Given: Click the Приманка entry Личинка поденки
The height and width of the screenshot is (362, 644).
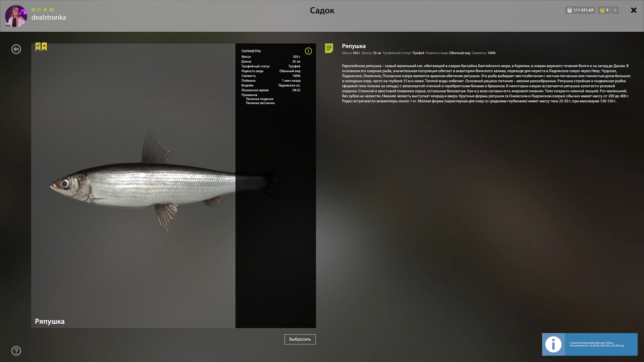Looking at the screenshot, I should [259, 99].
